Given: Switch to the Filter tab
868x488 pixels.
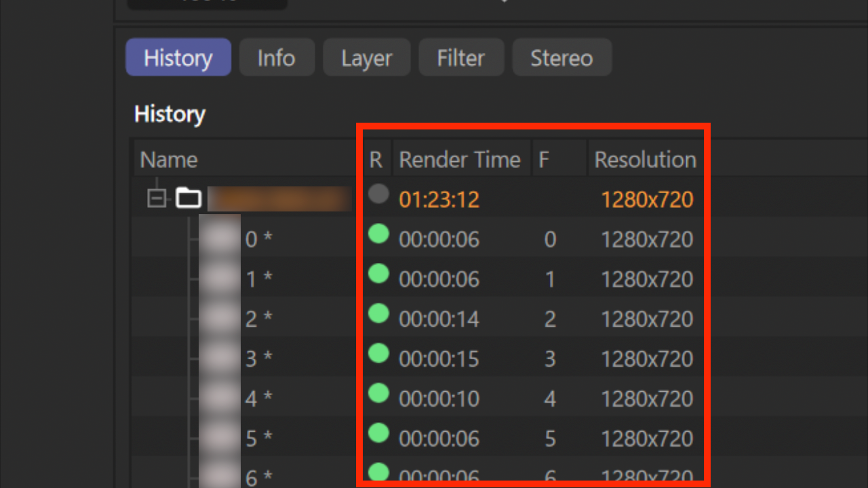Looking at the screenshot, I should tap(461, 58).
